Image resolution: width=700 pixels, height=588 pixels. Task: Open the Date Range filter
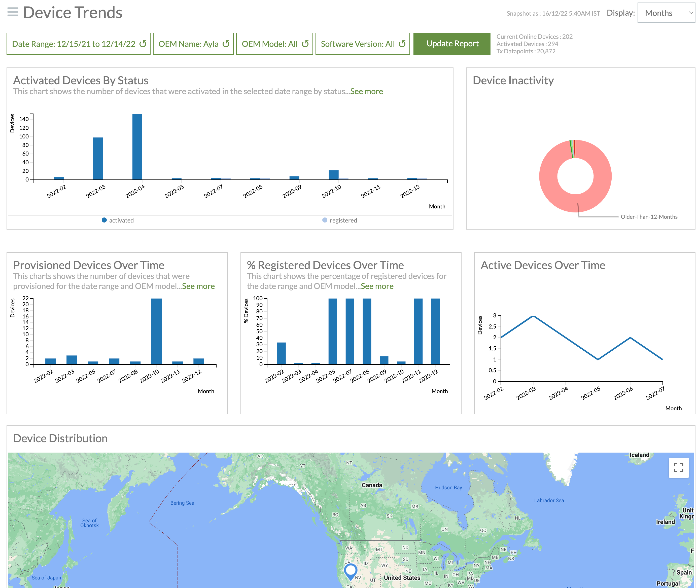(x=73, y=44)
